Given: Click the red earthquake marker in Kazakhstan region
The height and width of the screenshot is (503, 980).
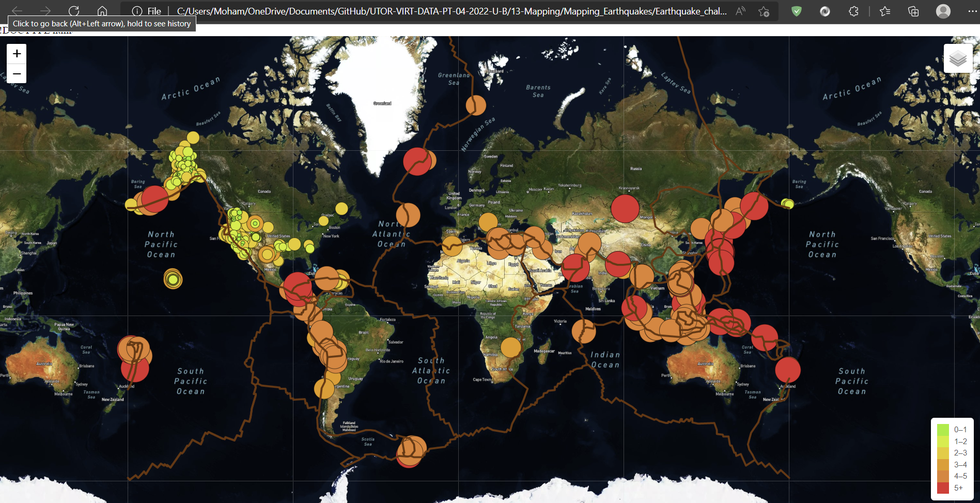Looking at the screenshot, I should [x=625, y=209].
